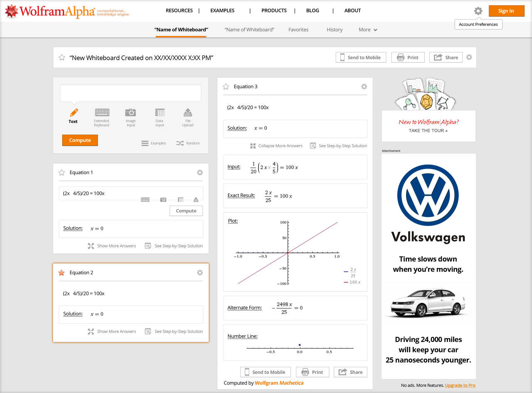Select the Text pencil input mode

click(74, 116)
